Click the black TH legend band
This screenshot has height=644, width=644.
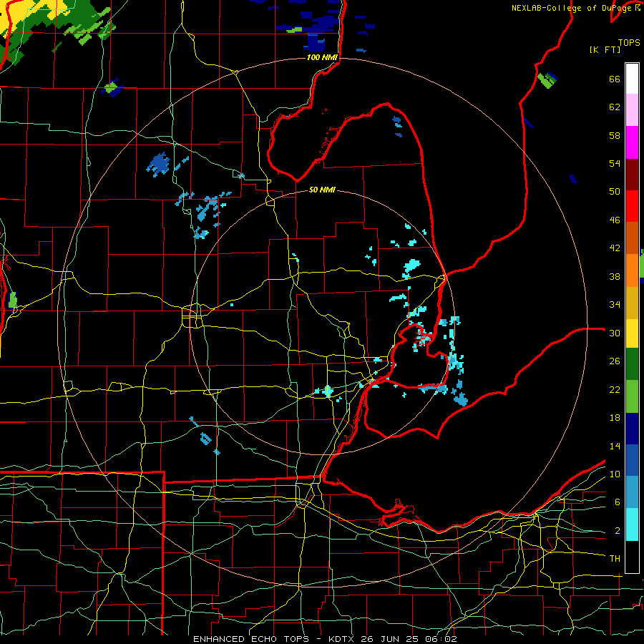(632, 557)
